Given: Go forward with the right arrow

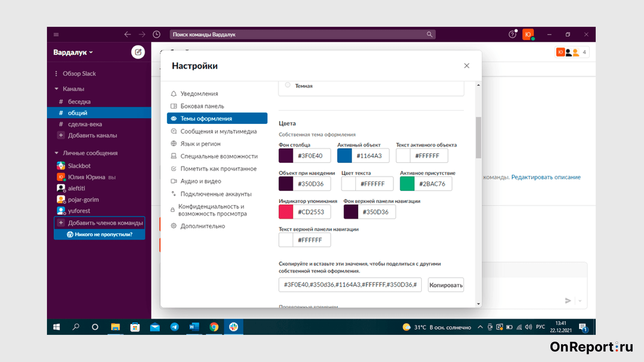Looking at the screenshot, I should click(x=142, y=35).
